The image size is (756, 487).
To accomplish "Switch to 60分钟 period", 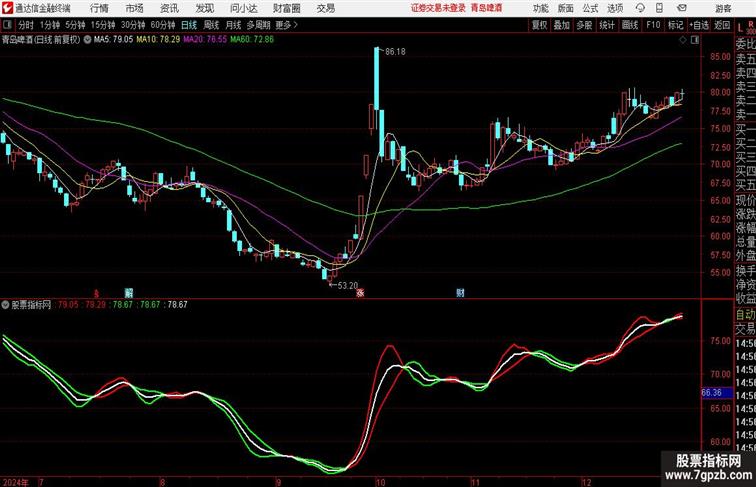I will coord(162,25).
